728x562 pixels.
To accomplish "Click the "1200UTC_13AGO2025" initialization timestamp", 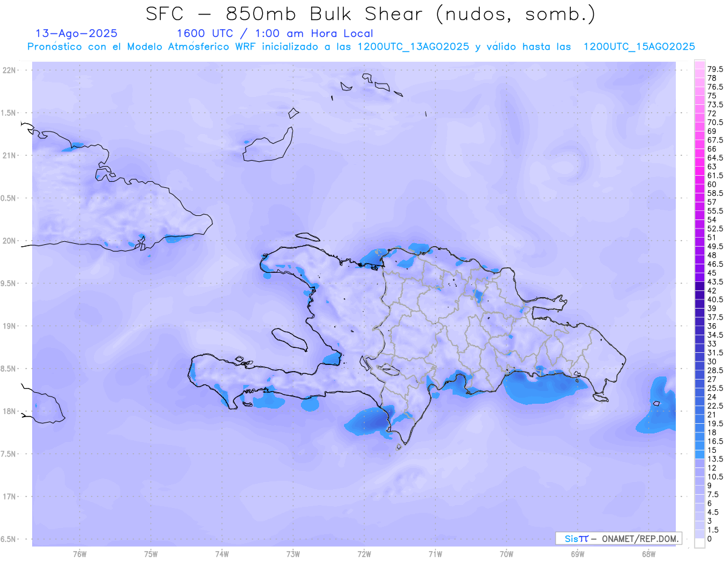I will pyautogui.click(x=414, y=47).
